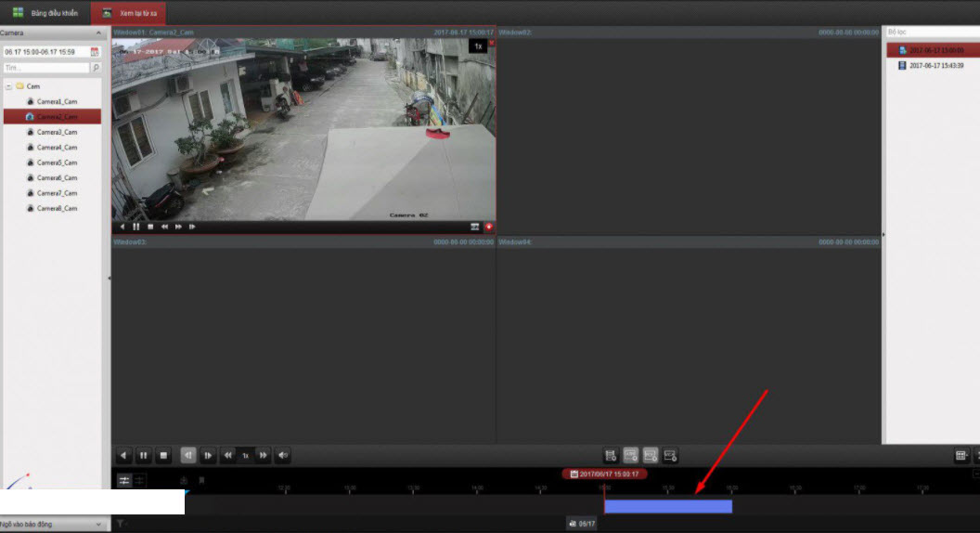Click the blue recording segment on the timeline
The height and width of the screenshot is (533, 980).
coord(668,506)
